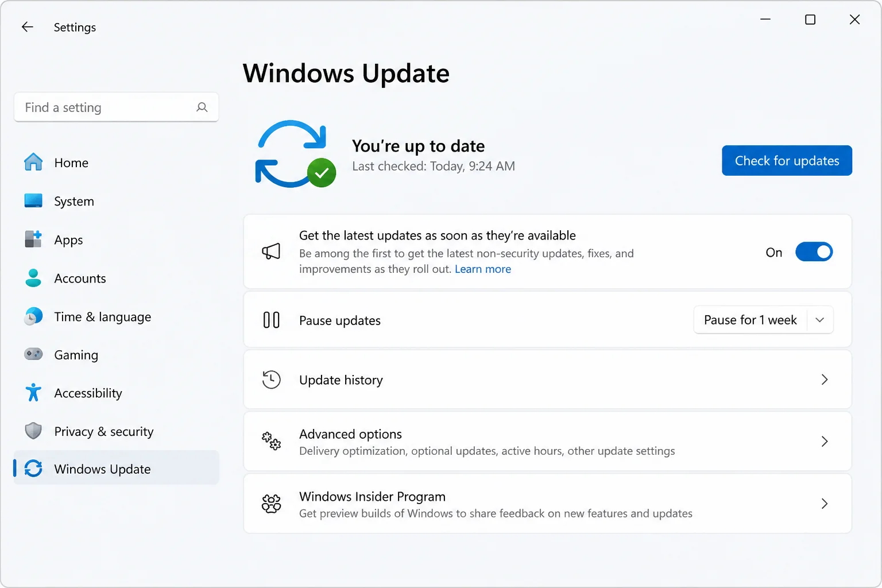Click the Home house icon
The width and height of the screenshot is (882, 588).
[x=33, y=162]
